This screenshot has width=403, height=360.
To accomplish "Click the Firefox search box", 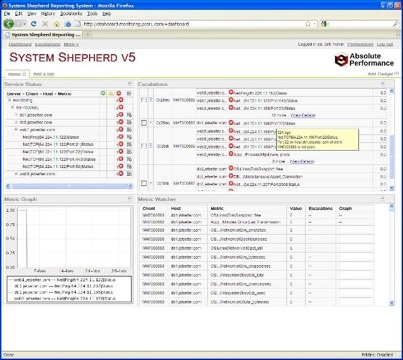I will (x=360, y=24).
